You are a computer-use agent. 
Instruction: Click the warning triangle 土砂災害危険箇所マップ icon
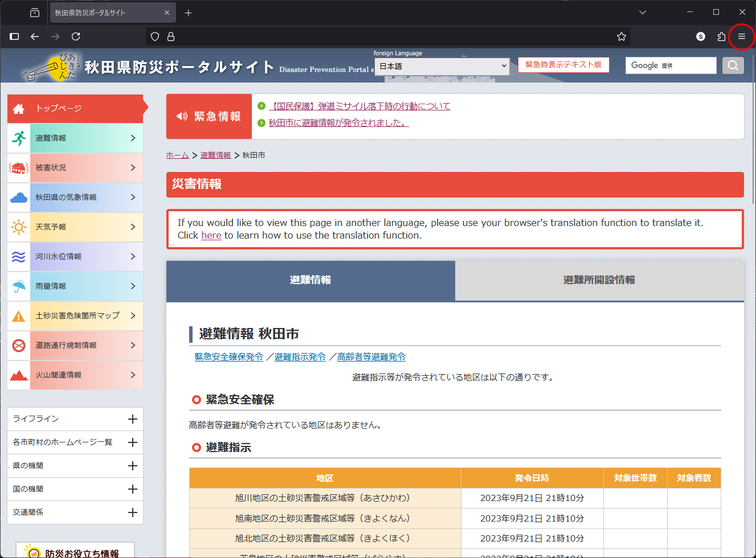point(19,316)
